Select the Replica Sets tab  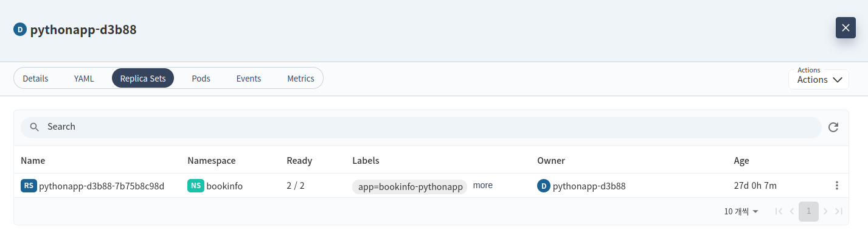143,79
